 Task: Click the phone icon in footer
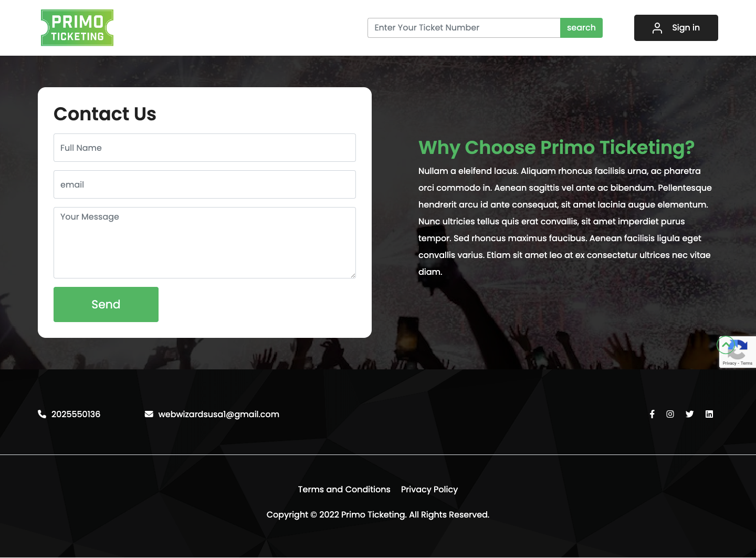click(42, 414)
